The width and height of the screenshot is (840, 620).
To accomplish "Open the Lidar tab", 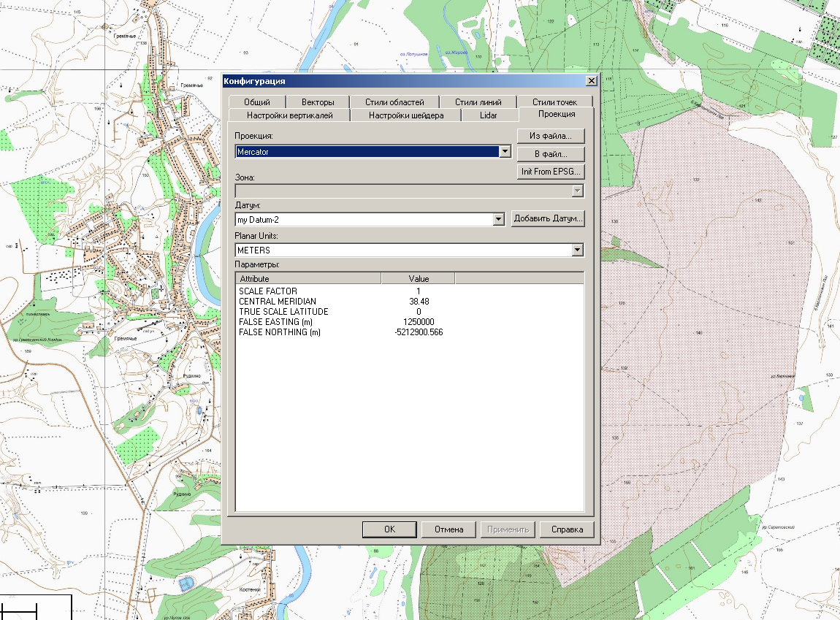I will (x=489, y=115).
